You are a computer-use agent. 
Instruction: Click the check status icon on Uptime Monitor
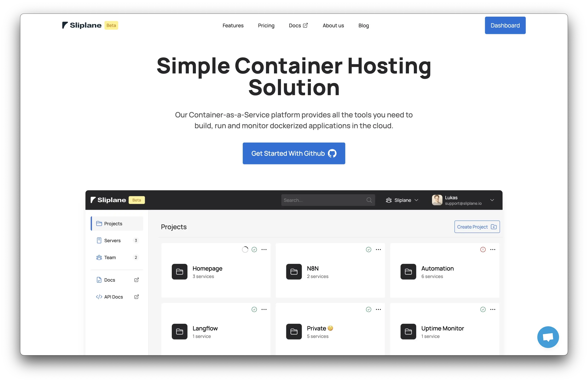[x=483, y=309]
